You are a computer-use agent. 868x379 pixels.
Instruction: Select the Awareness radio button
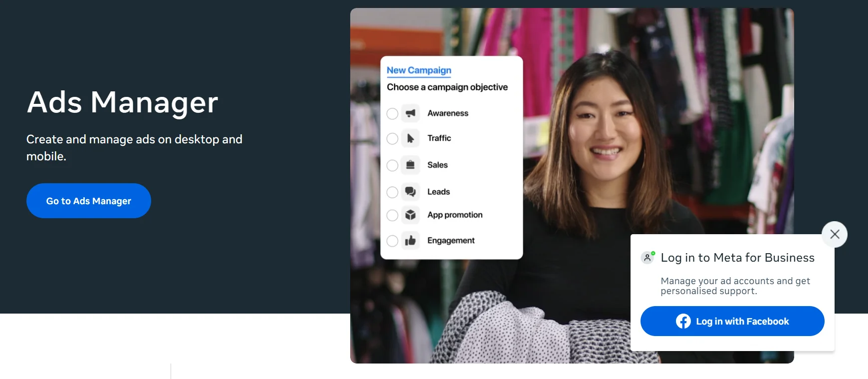393,114
